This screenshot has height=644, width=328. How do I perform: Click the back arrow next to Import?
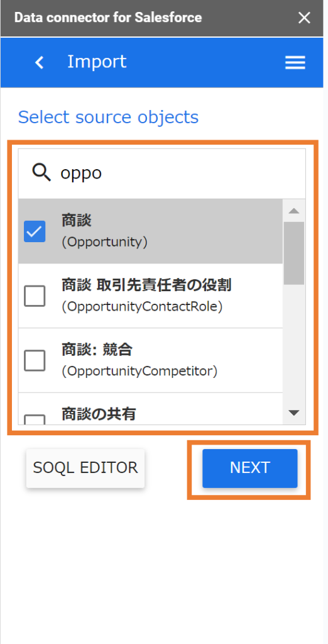tap(40, 63)
